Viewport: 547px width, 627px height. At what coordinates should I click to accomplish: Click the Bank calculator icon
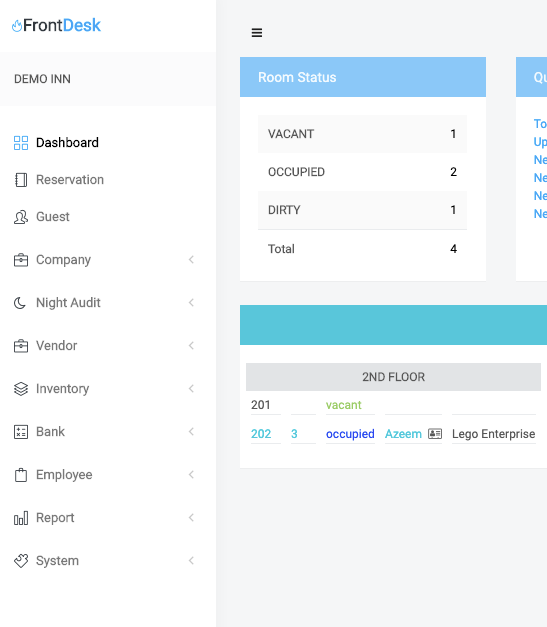[x=21, y=432]
